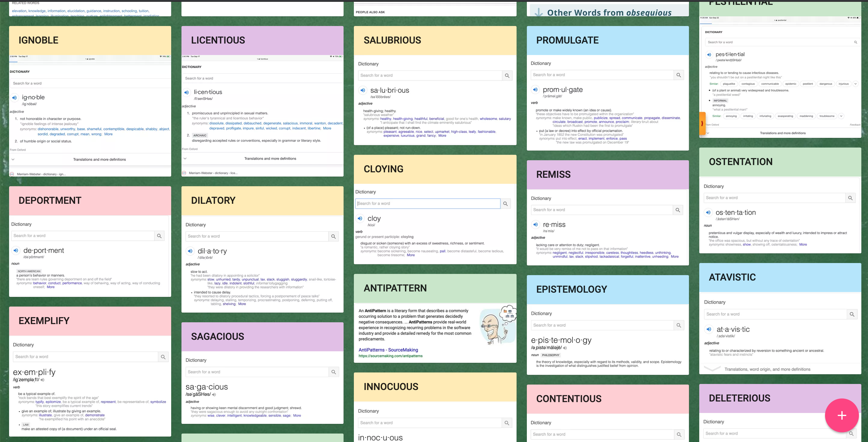Click the EPISTEMOLOGY card title
The height and width of the screenshot is (442, 868).
coord(572,289)
